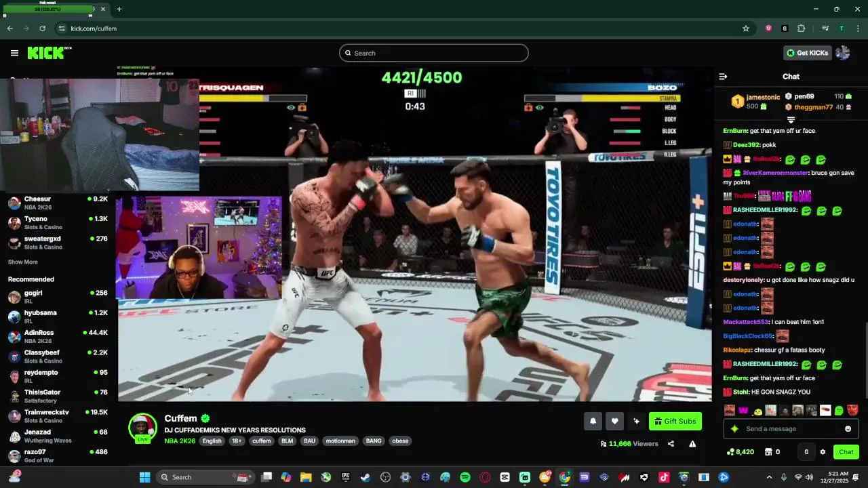The height and width of the screenshot is (488, 868).
Task: Open sweatergxd channel in sidebar
Action: (58, 243)
